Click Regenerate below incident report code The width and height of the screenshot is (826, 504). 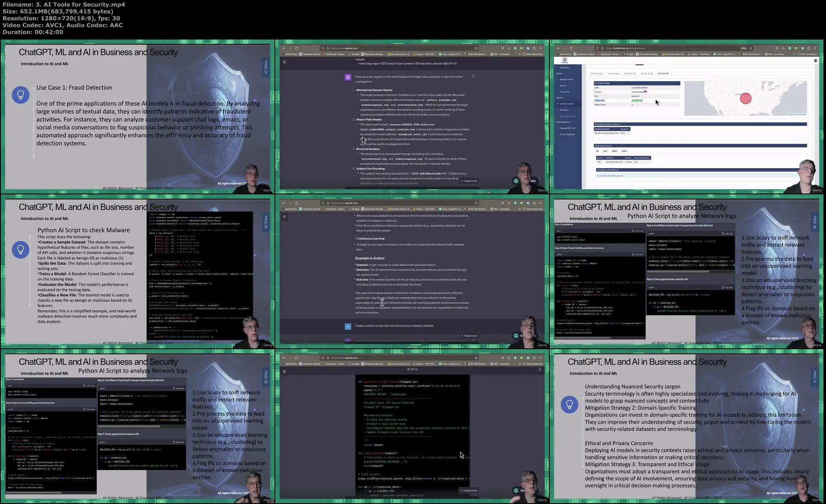point(469,490)
